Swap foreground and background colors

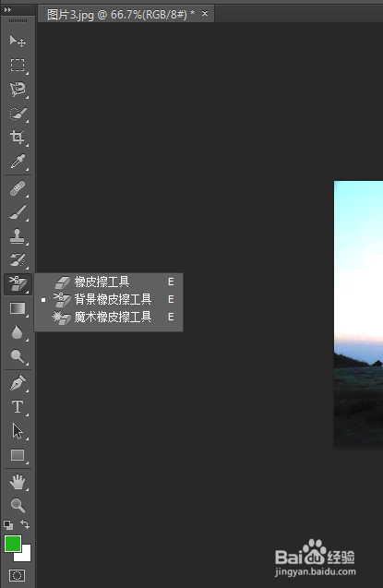point(25,524)
